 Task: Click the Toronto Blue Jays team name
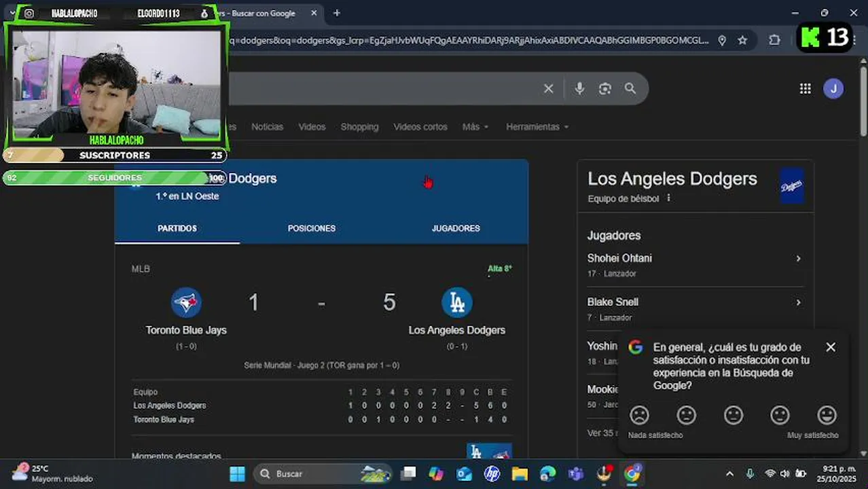[186, 330]
